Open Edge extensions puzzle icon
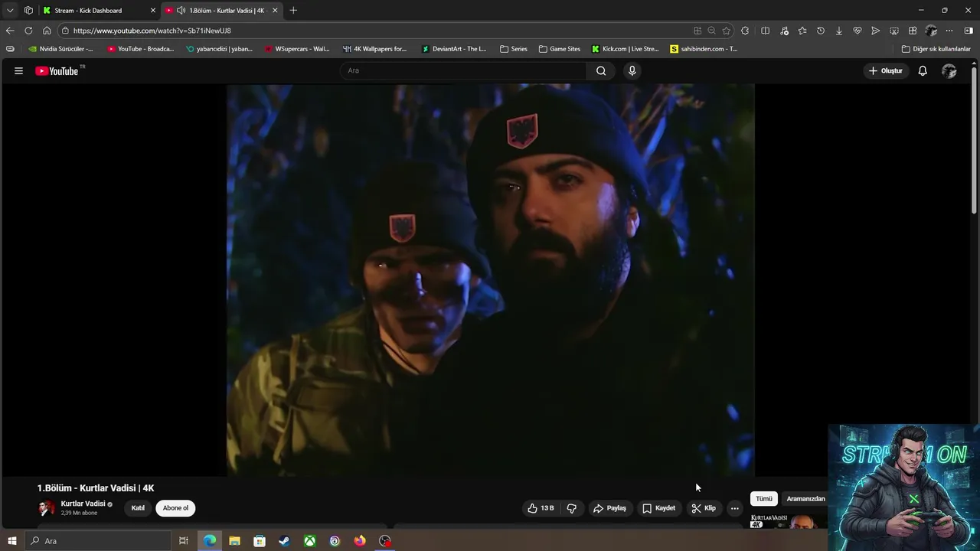This screenshot has height=551, width=980. click(745, 31)
